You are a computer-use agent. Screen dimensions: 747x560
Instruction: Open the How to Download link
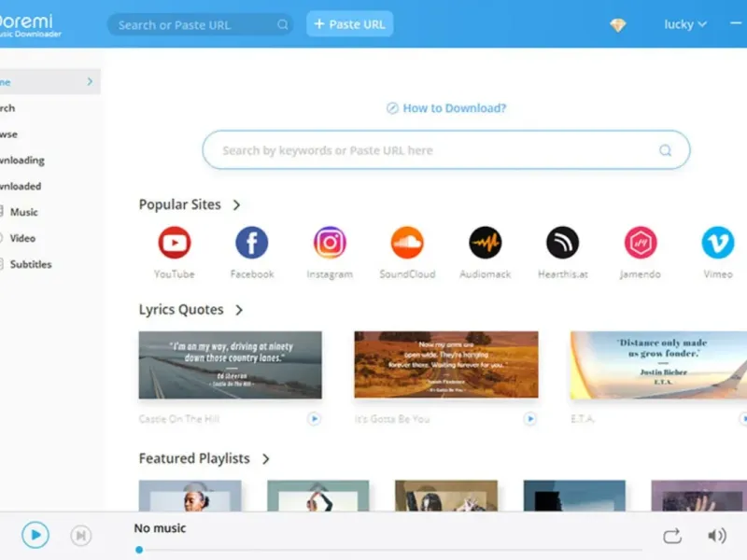coord(446,108)
